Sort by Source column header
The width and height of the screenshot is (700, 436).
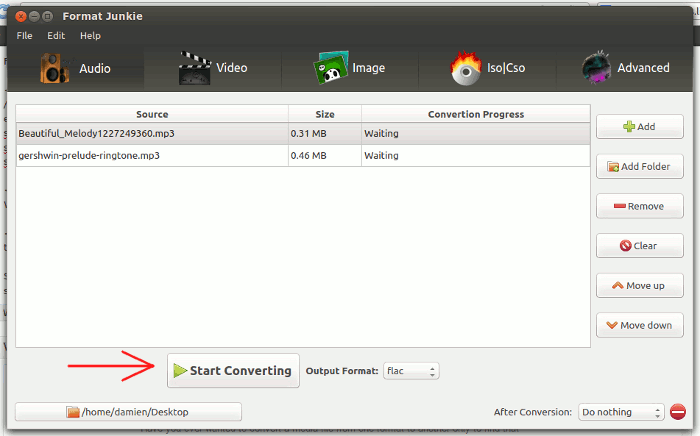pyautogui.click(x=152, y=114)
